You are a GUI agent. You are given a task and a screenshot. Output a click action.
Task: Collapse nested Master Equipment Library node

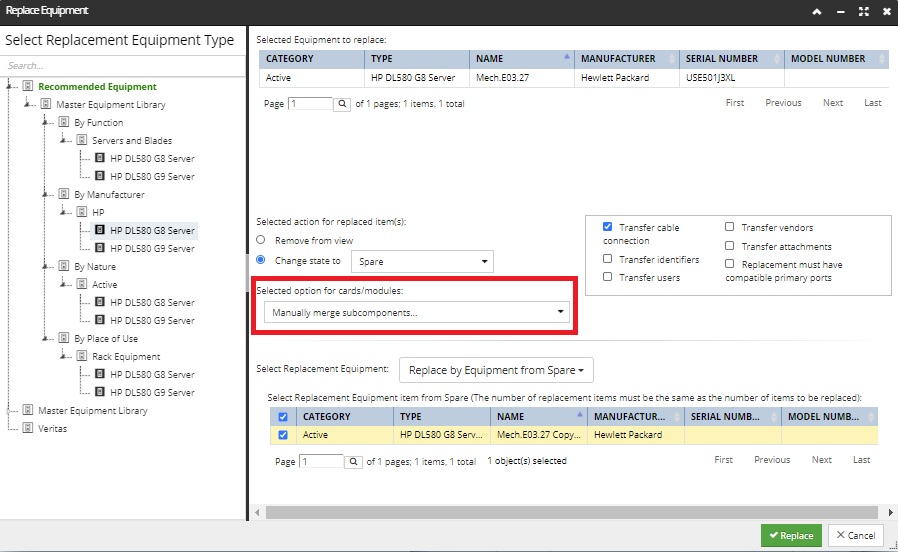point(27,104)
